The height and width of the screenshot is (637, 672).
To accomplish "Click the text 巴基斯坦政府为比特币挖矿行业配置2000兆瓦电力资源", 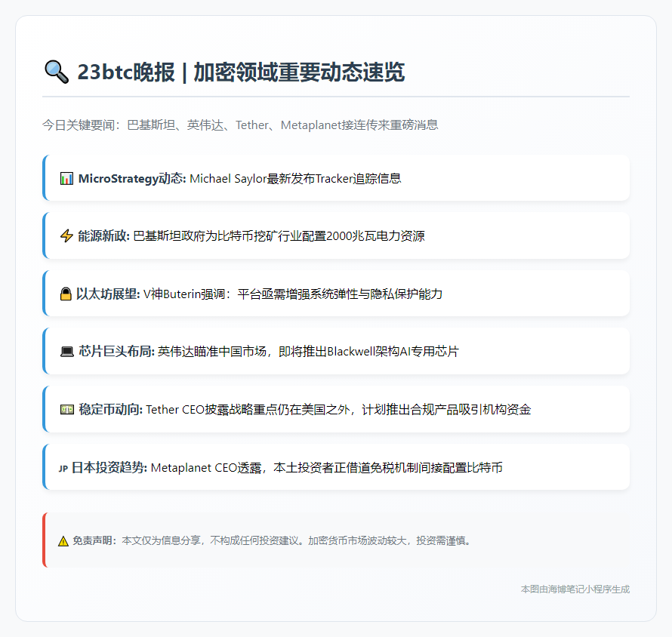I will coord(279,236).
